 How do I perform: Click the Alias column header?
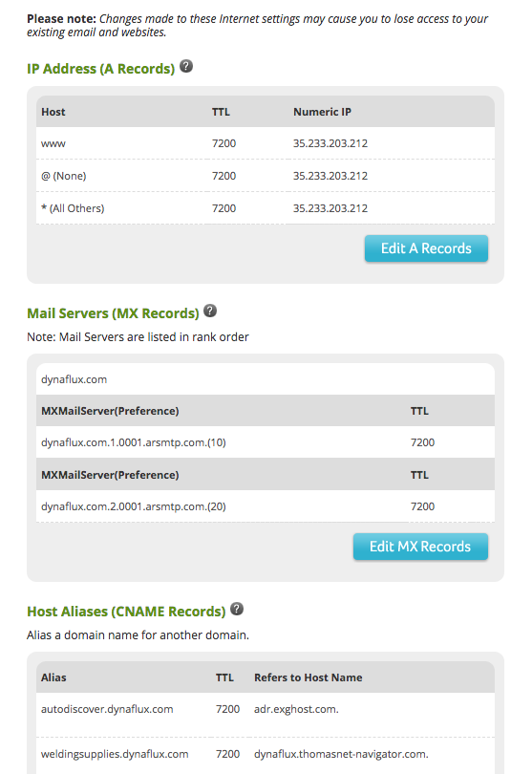(53, 677)
